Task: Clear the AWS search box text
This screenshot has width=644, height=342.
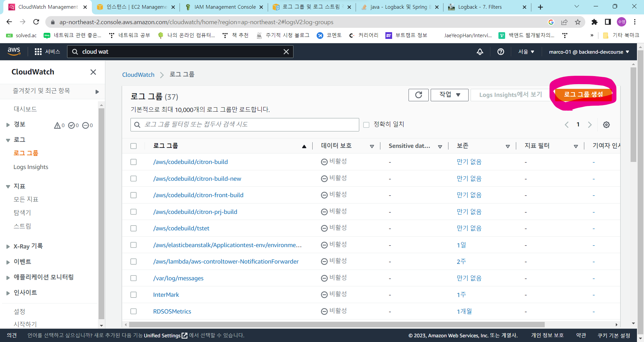Action: tap(286, 52)
